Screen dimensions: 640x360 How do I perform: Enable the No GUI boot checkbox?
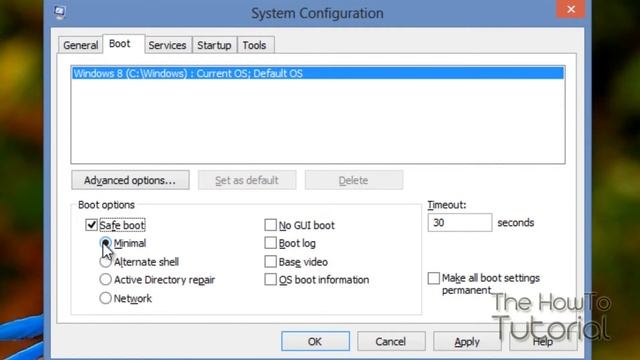270,225
